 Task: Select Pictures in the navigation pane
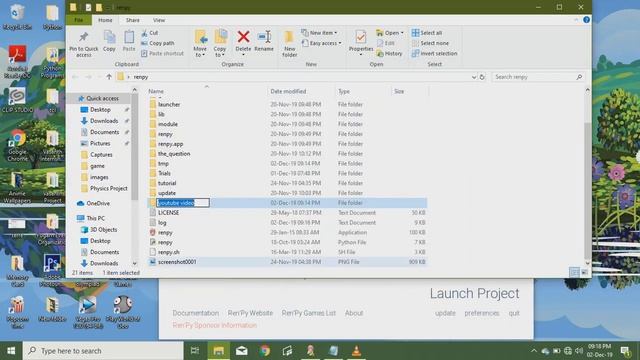100,143
